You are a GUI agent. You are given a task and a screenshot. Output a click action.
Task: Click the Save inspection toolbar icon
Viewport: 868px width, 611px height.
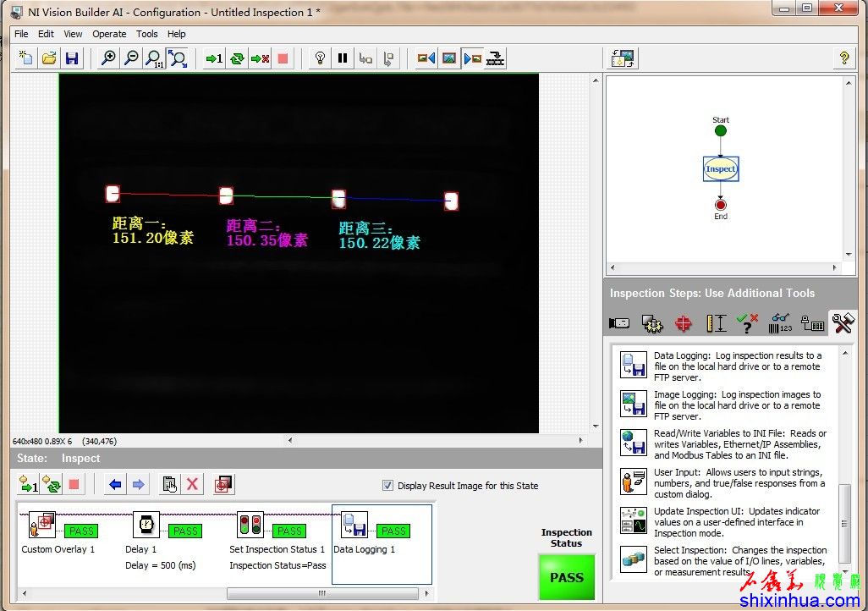(72, 58)
